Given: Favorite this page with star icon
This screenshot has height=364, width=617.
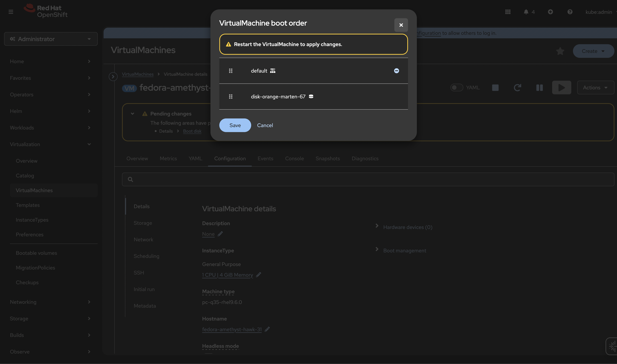Looking at the screenshot, I should (560, 51).
